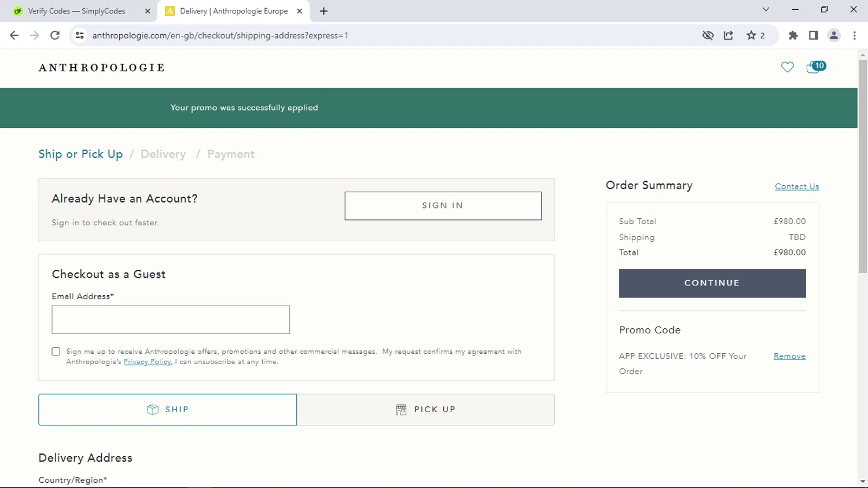The image size is (868, 488).
Task: Toggle the browser side panel
Action: point(814,35)
